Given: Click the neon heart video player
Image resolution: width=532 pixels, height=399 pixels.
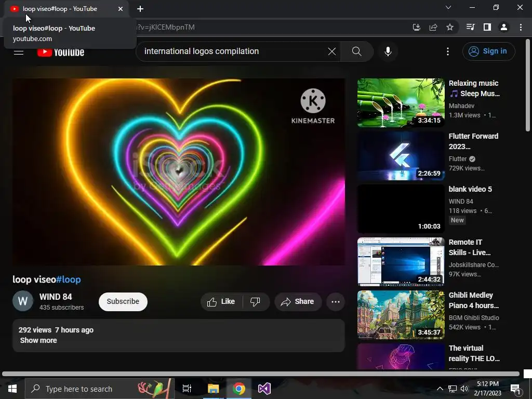Looking at the screenshot, I should 179,171.
